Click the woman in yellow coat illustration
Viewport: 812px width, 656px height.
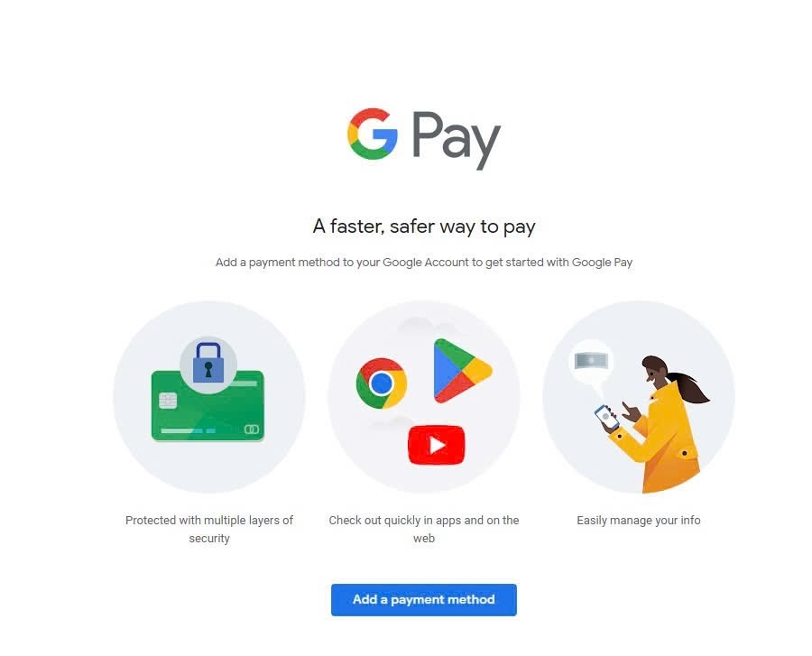point(659,423)
